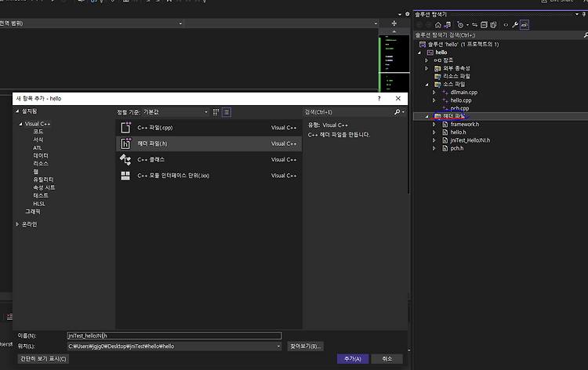Collapse the 설치됨 category
Image resolution: width=588 pixels, height=370 pixels.
[17, 111]
